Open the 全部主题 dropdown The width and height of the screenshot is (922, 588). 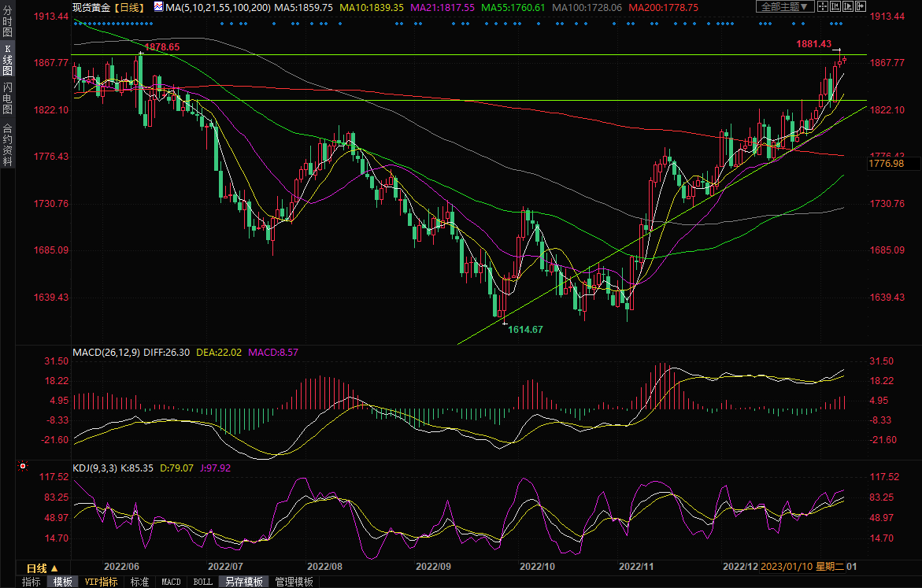coord(784,6)
